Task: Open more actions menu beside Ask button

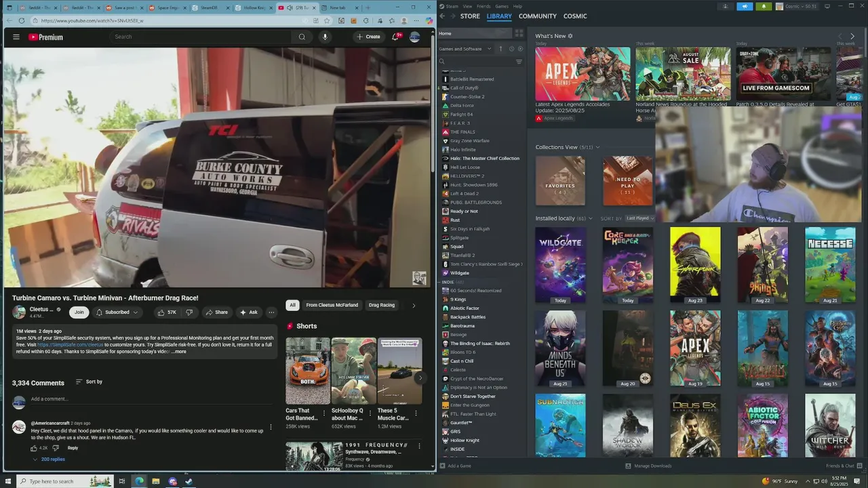Action: click(271, 312)
